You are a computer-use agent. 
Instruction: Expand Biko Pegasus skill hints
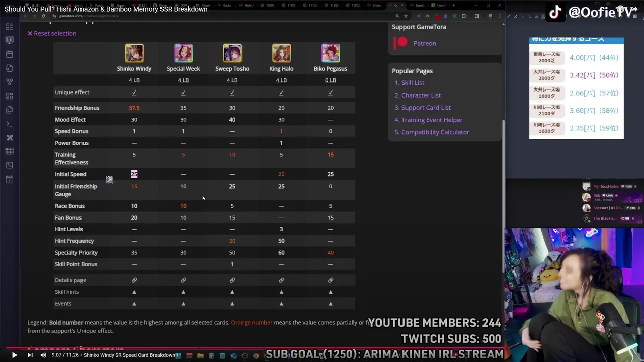pyautogui.click(x=331, y=292)
